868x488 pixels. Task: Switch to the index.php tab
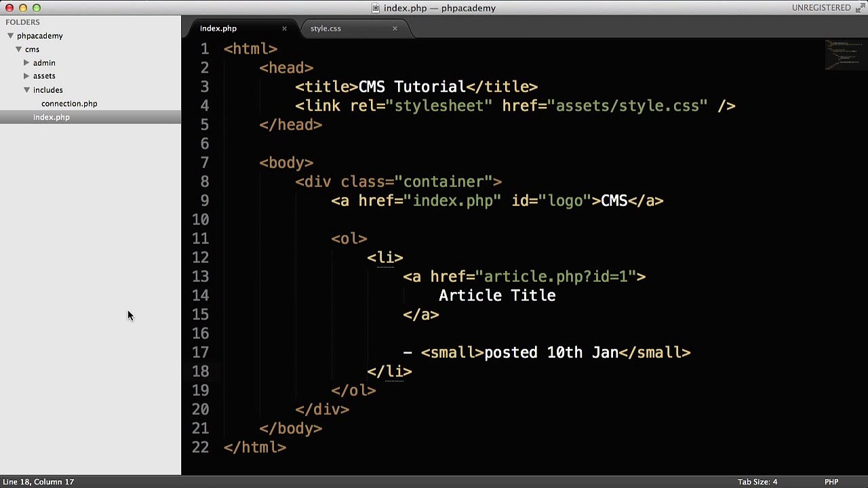tap(218, 28)
